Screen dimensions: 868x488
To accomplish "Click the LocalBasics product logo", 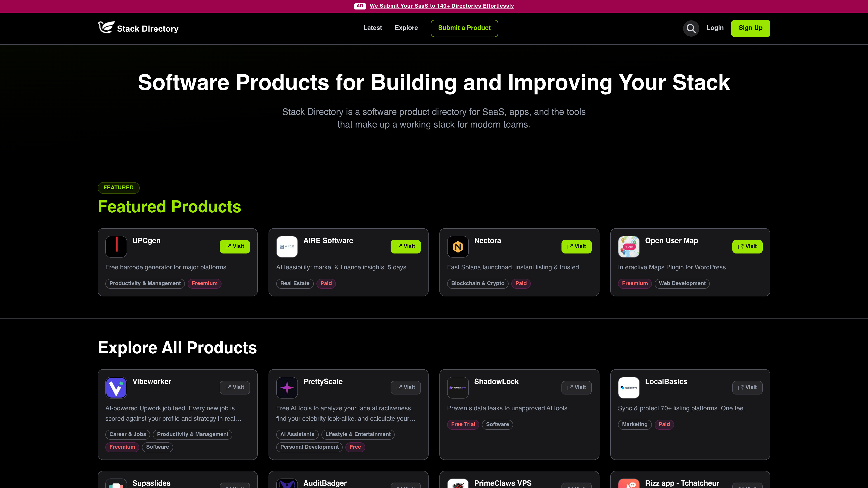I will point(628,388).
